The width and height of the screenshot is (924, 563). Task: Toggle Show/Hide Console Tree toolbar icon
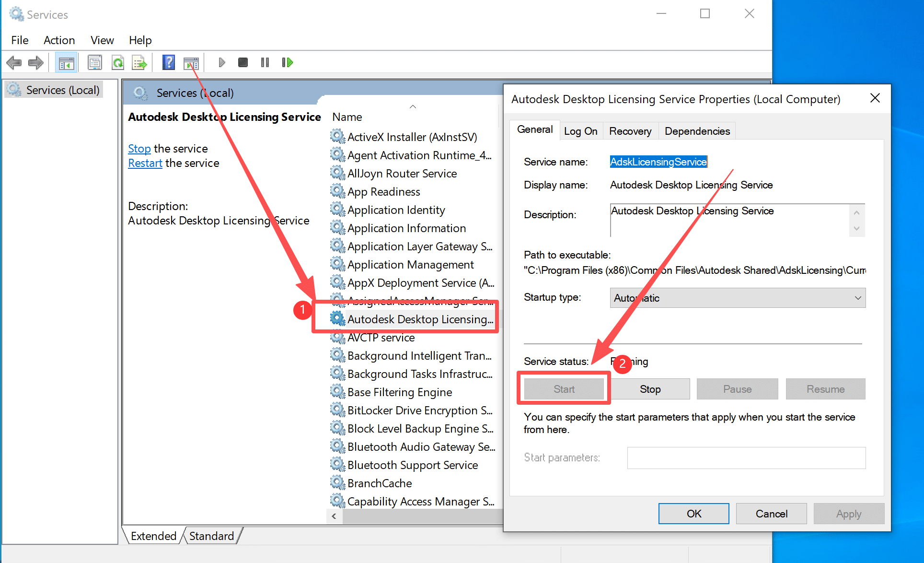coord(66,62)
